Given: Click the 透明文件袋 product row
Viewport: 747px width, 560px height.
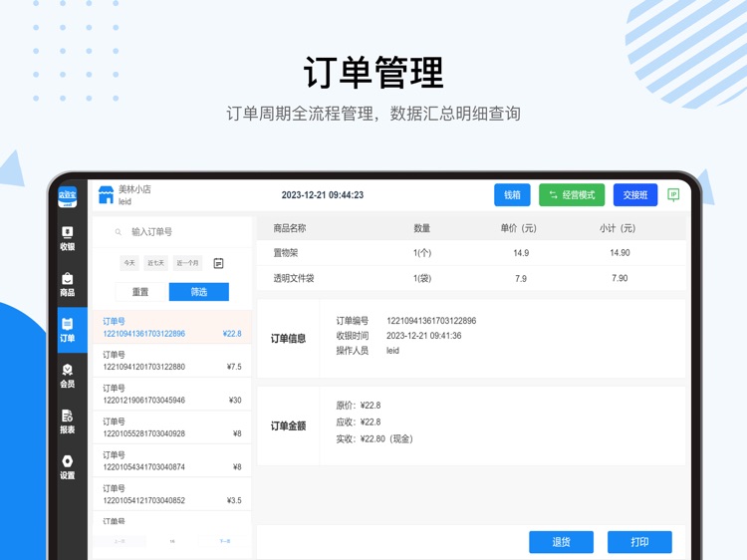Looking at the screenshot, I should point(471,278).
